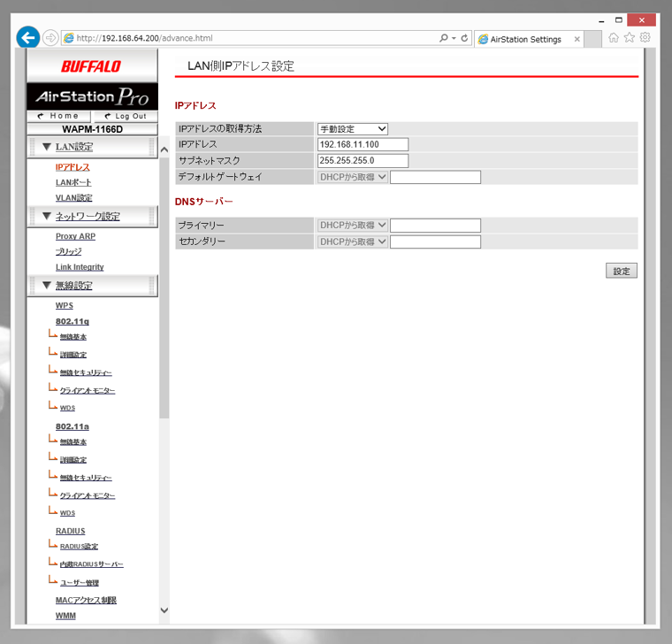Open the 802.11g link
This screenshot has height=644, width=672.
pyautogui.click(x=72, y=321)
